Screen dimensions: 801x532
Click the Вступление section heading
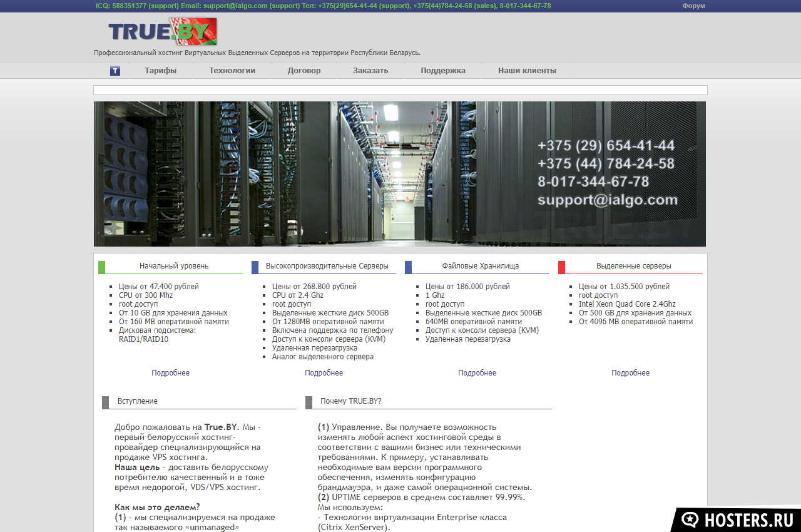[138, 401]
